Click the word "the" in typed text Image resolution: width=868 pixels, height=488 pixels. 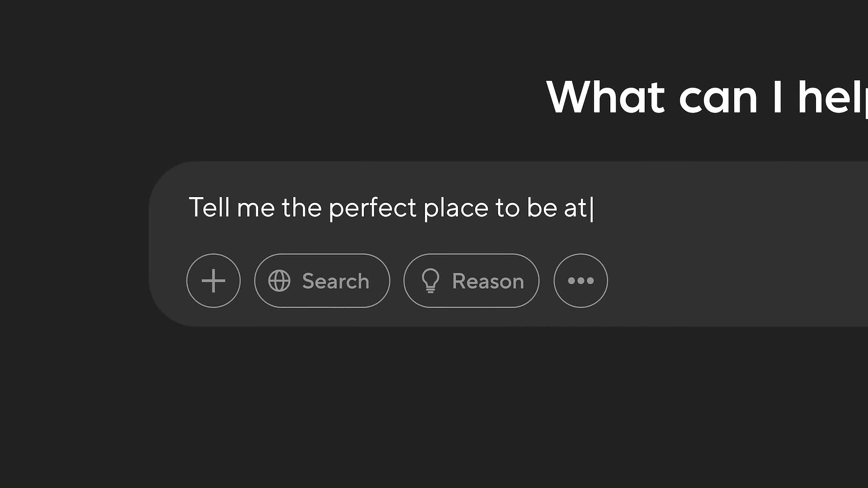[x=302, y=207]
